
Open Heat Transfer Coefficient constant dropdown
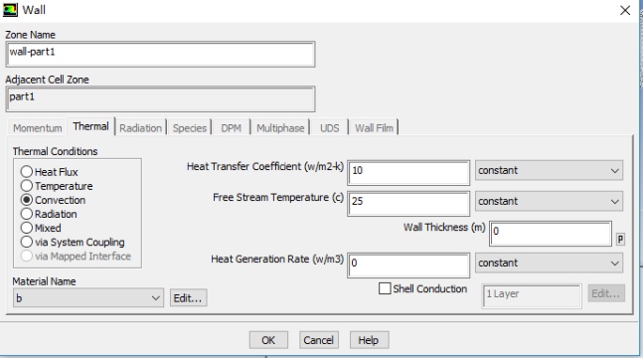(x=549, y=170)
